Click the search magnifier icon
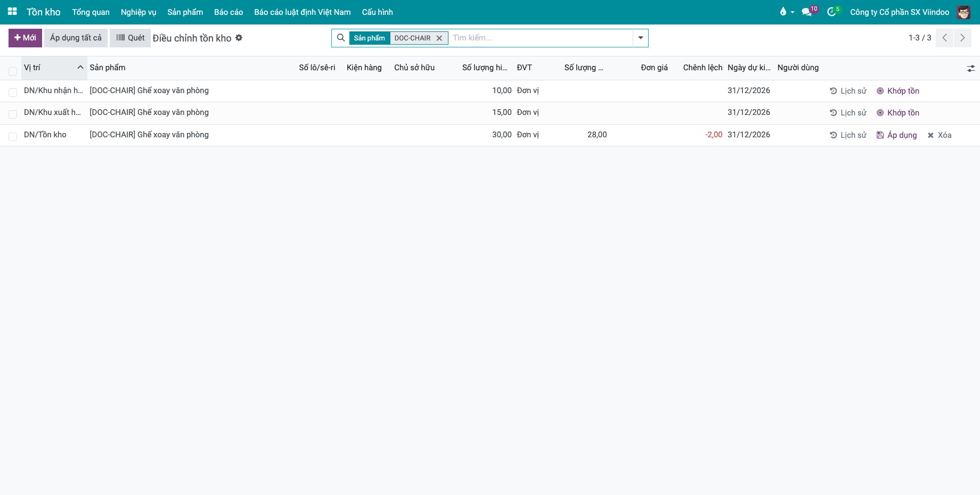Viewport: 980px width, 495px height. [x=341, y=38]
